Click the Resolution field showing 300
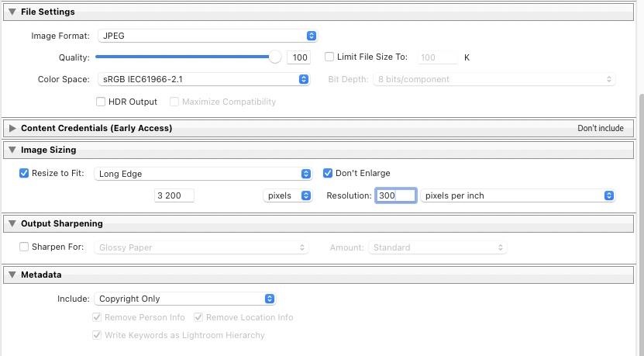This screenshot has height=356, width=644. (x=395, y=195)
